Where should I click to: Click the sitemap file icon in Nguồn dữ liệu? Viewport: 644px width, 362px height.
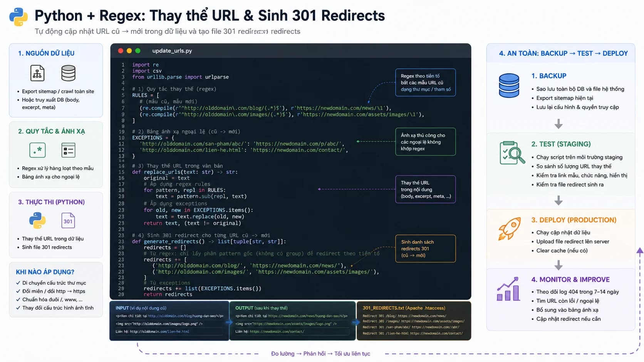[x=37, y=73]
